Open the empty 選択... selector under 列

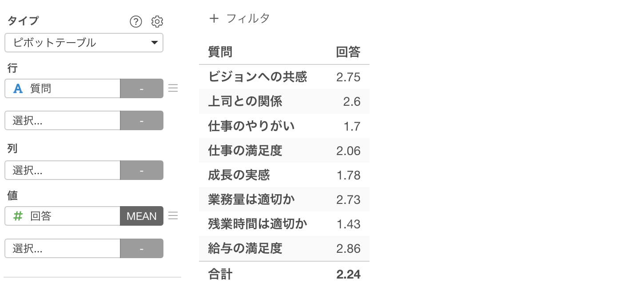[63, 170]
